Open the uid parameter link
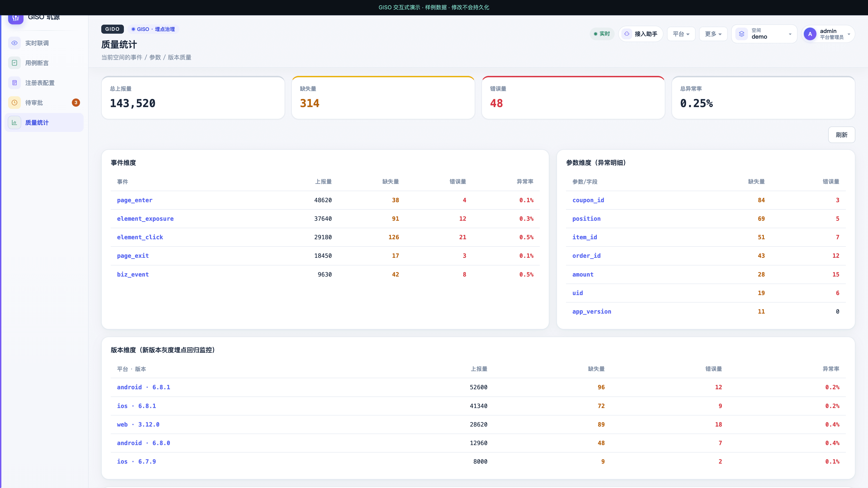Image resolution: width=868 pixels, height=488 pixels. click(578, 293)
